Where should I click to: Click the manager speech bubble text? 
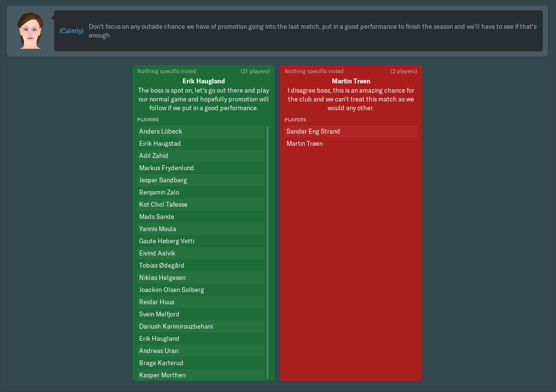(312, 31)
